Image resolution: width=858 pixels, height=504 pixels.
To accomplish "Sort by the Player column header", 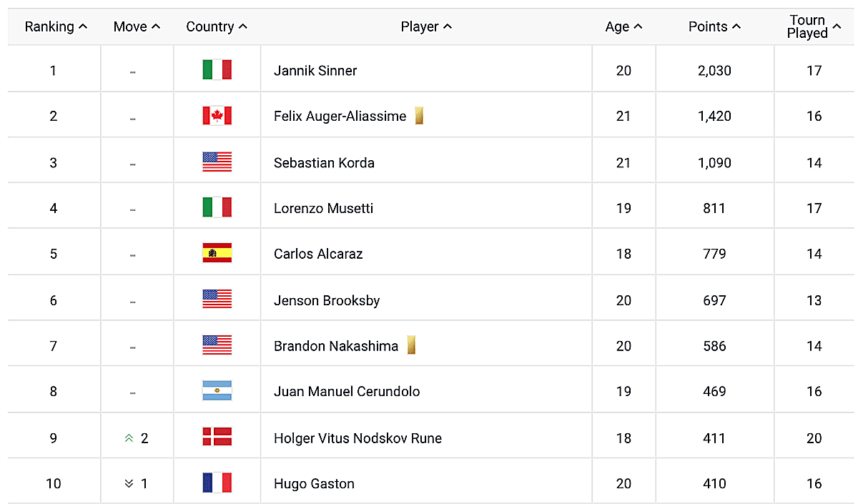I will pyautogui.click(x=426, y=26).
